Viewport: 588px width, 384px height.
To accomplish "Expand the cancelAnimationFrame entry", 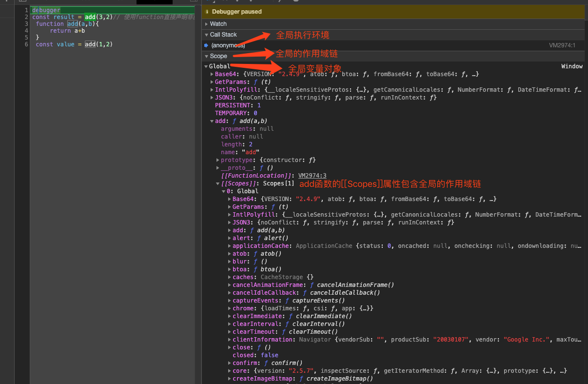I will pos(230,285).
